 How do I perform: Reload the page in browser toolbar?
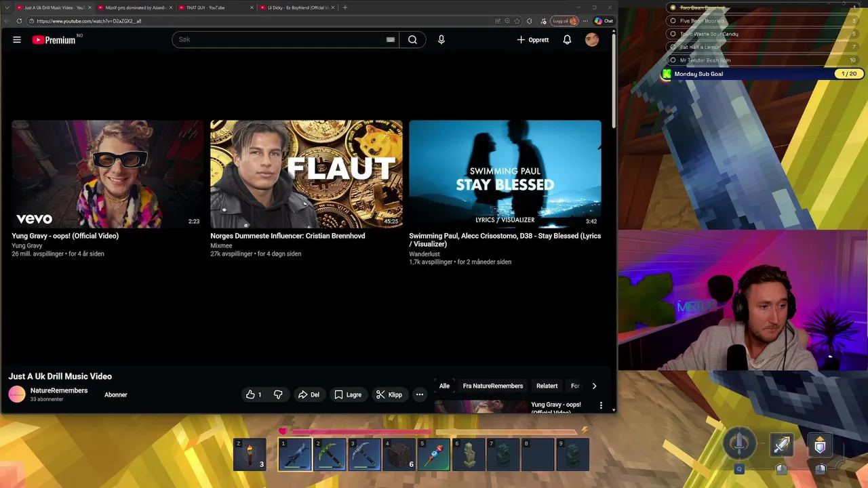coord(19,21)
